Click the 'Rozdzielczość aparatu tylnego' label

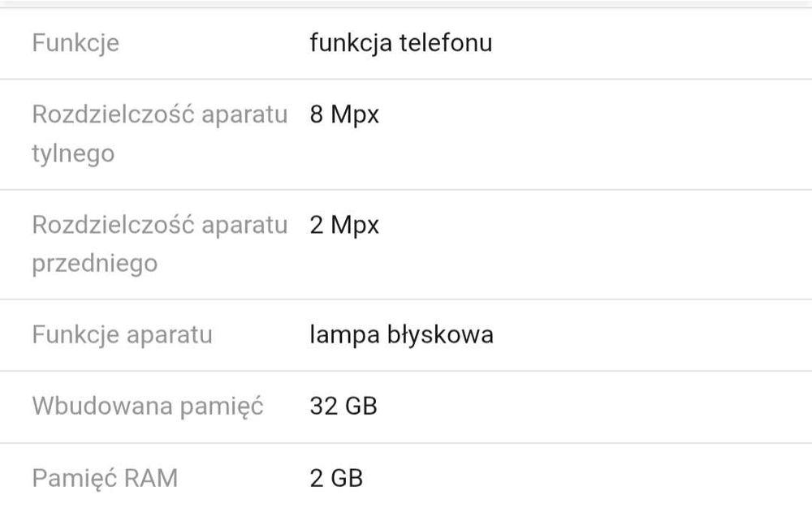[159, 134]
